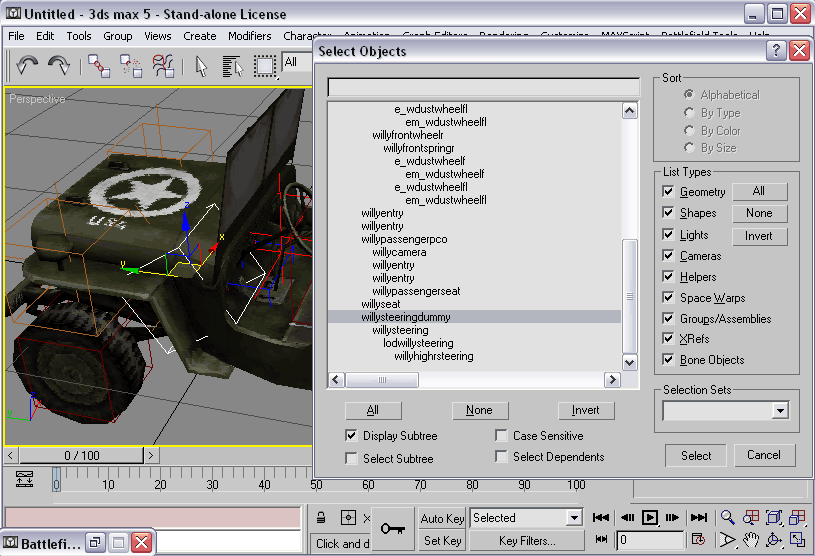Click object list scroll up arrow

(x=629, y=110)
